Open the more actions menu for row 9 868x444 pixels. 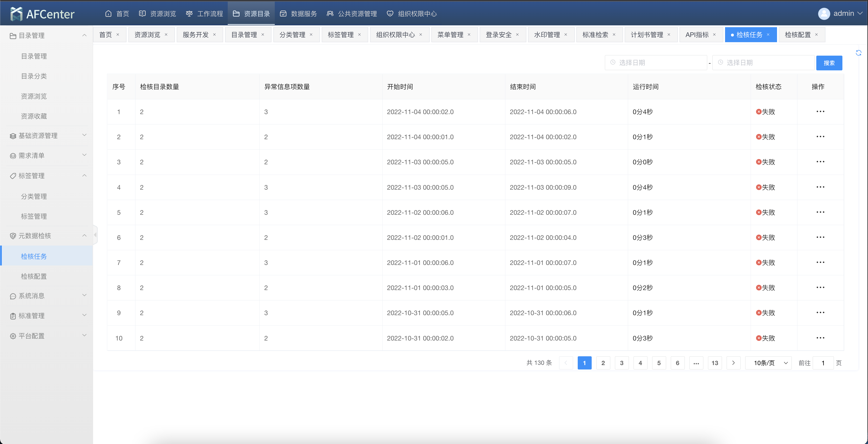[820, 312]
